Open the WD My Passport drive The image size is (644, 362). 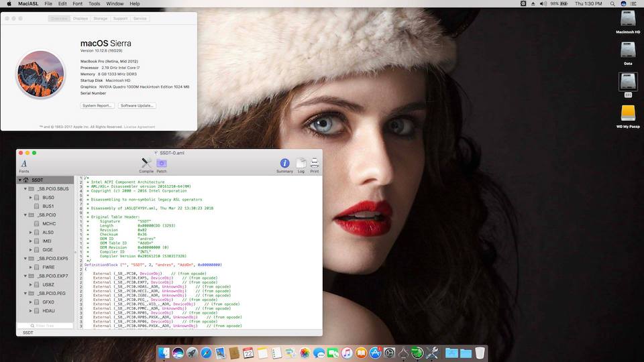click(628, 113)
